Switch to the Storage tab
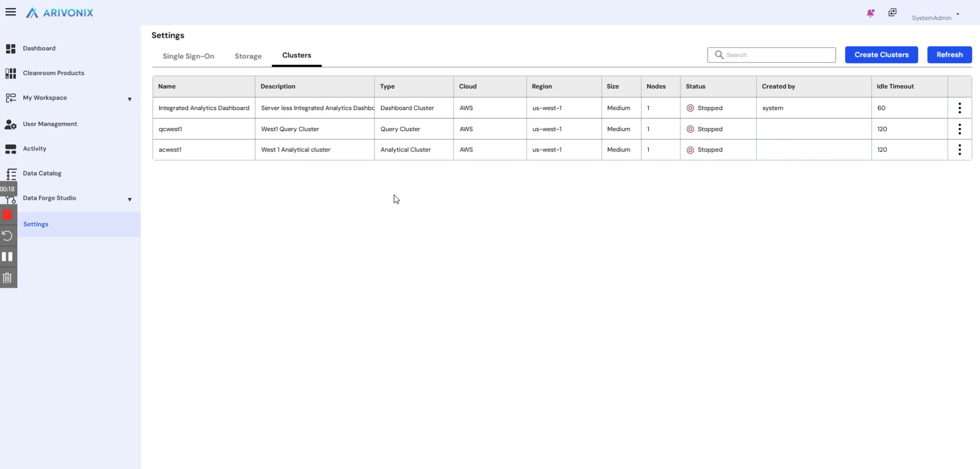The height and width of the screenshot is (469, 980). [x=248, y=56]
